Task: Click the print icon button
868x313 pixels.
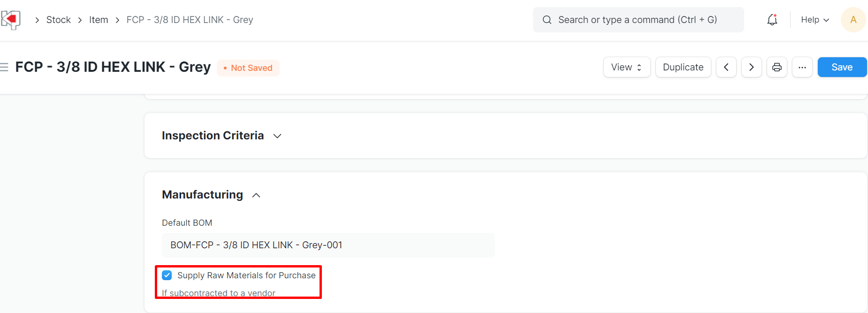Action: pos(777,67)
